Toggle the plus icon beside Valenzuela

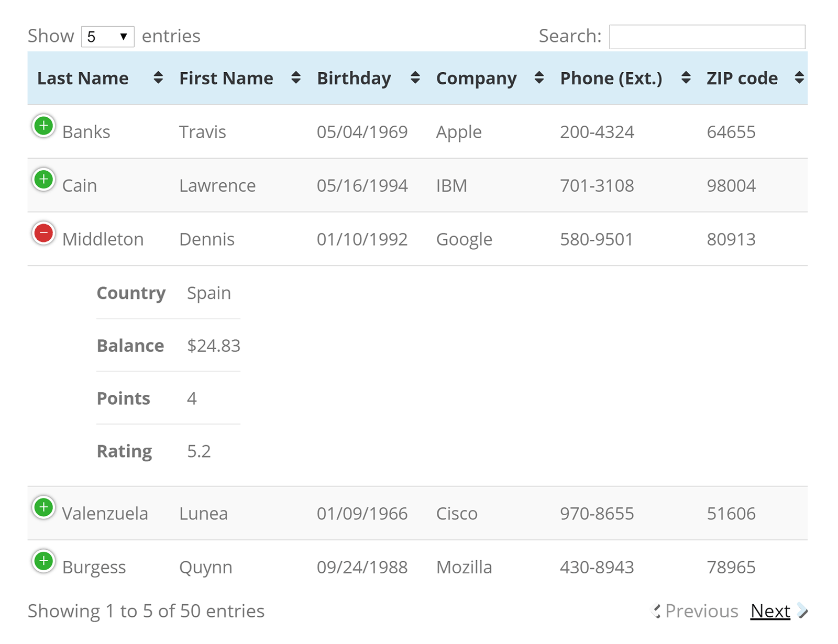click(44, 507)
